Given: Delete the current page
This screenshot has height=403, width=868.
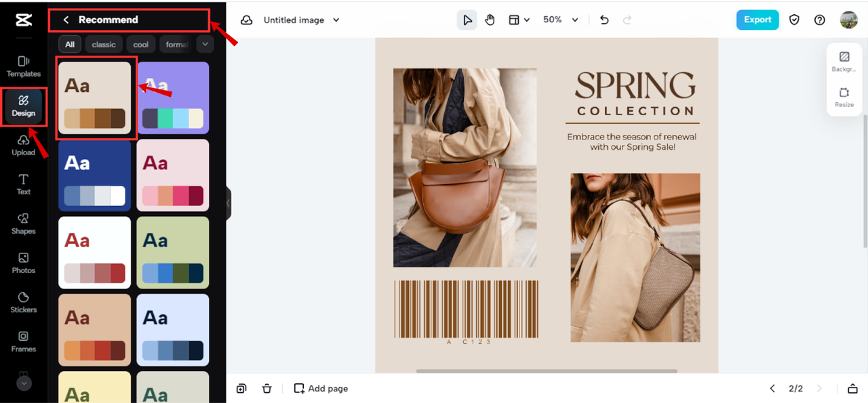Looking at the screenshot, I should (x=267, y=389).
